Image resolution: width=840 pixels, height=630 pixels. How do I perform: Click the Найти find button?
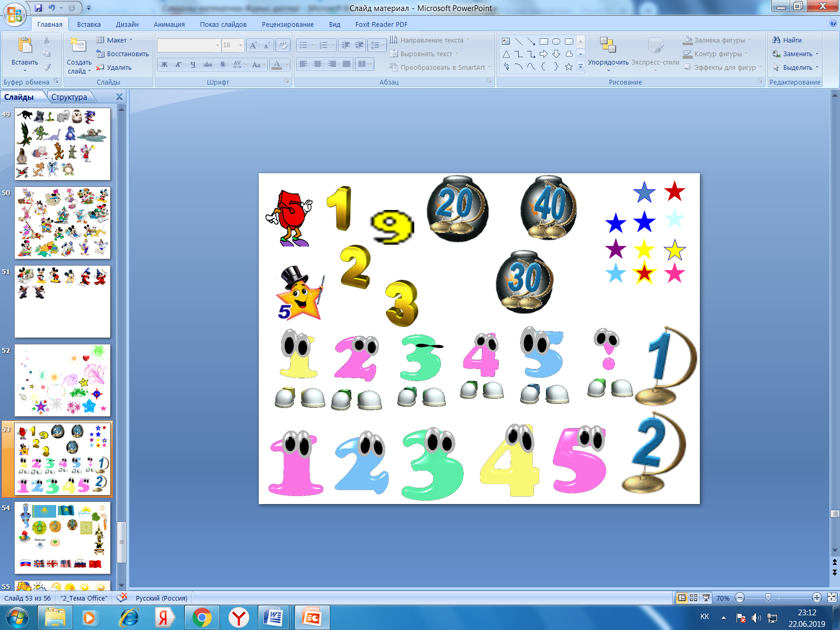786,40
